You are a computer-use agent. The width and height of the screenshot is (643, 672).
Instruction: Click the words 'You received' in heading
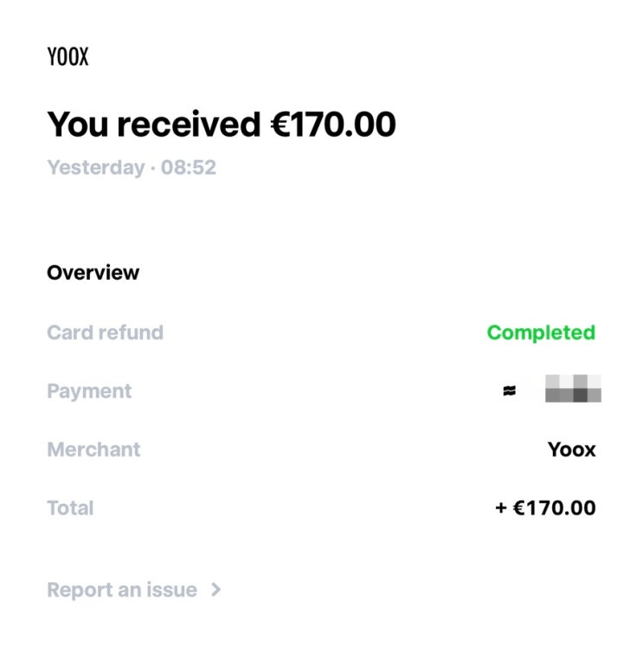[153, 125]
